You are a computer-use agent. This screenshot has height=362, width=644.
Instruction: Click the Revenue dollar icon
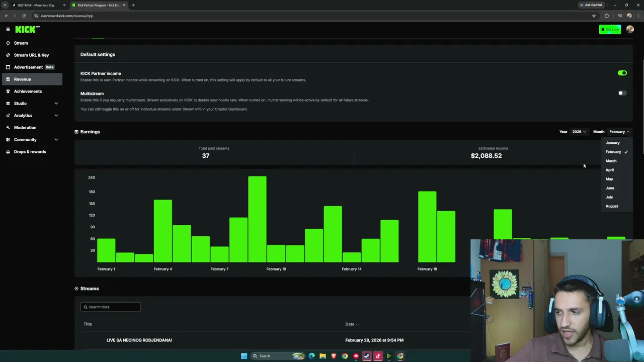pyautogui.click(x=8, y=79)
